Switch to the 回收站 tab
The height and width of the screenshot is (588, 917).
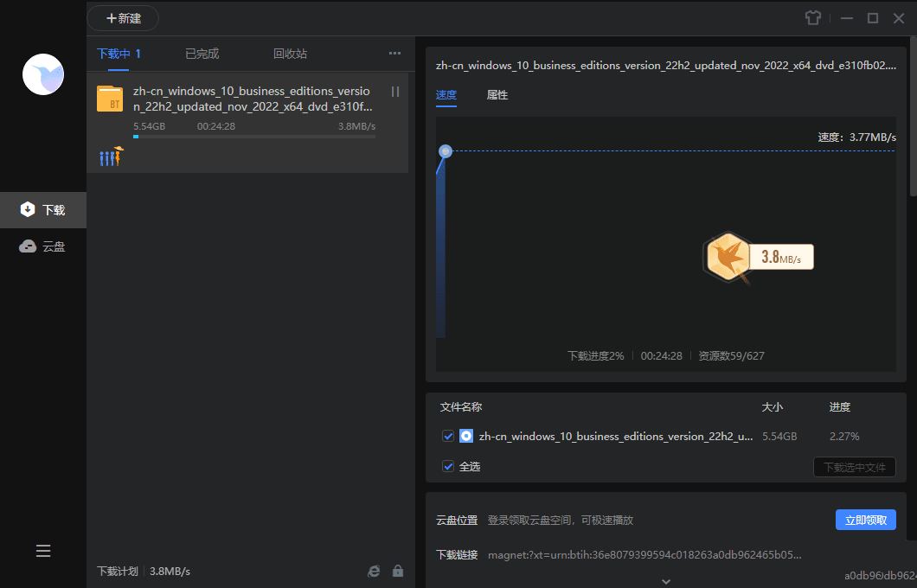coord(290,54)
